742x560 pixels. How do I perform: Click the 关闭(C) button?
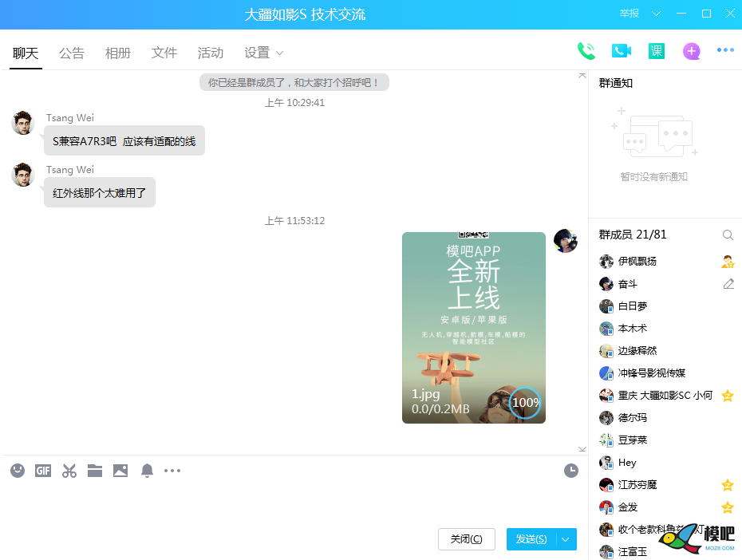[x=467, y=539]
